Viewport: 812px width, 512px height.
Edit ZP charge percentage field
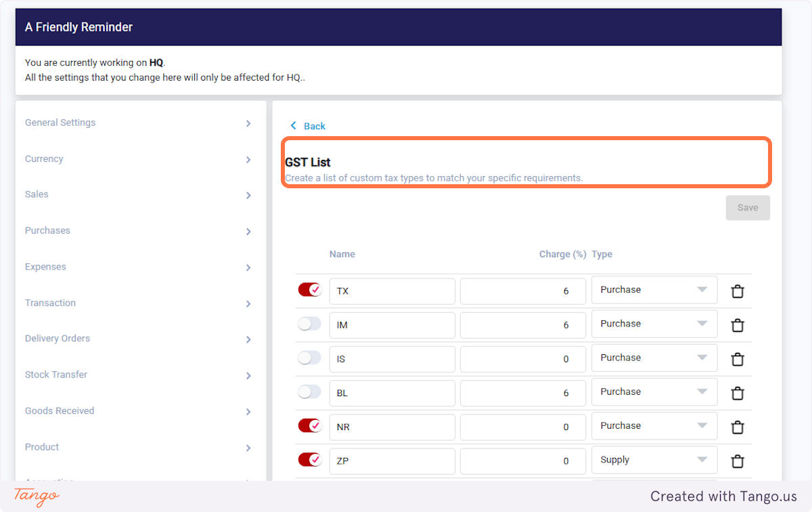(x=523, y=461)
